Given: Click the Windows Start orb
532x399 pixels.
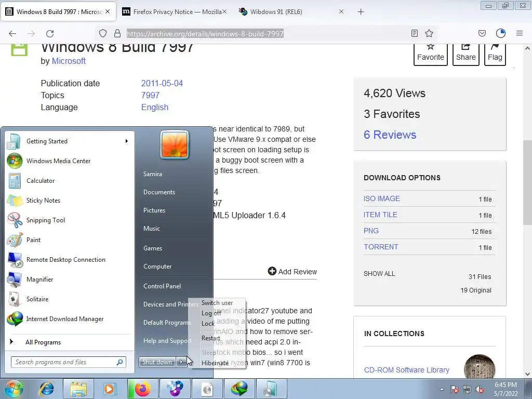Looking at the screenshot, I should coord(14,389).
